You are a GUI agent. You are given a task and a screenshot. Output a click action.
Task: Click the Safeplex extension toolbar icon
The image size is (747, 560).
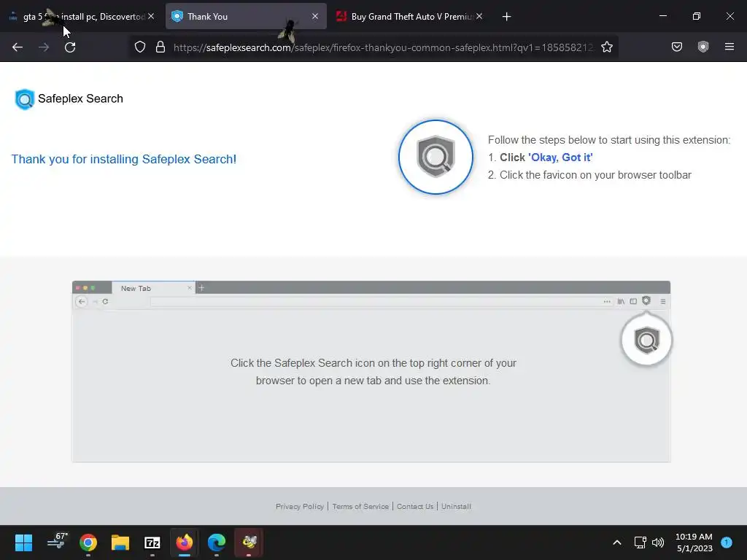coord(703,47)
